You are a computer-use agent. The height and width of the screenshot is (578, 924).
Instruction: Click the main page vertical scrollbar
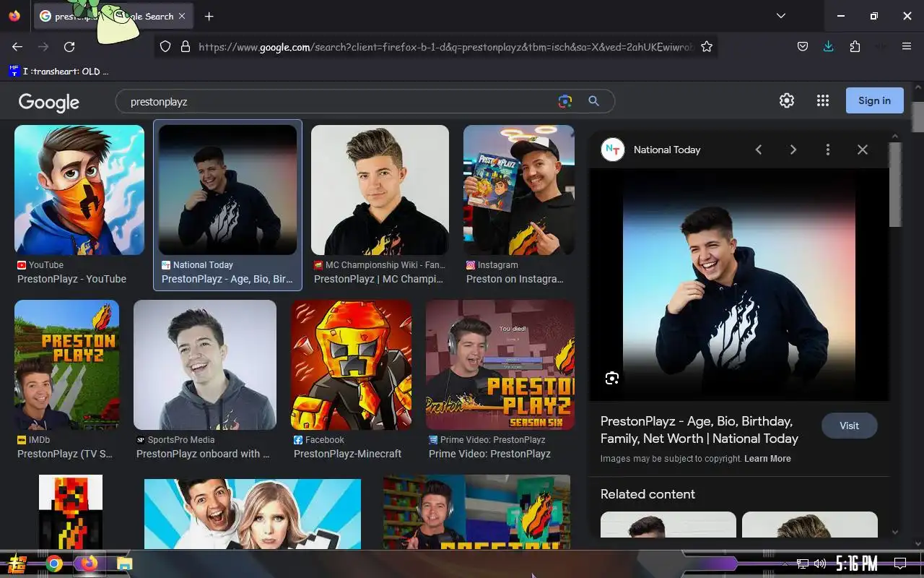point(918,117)
